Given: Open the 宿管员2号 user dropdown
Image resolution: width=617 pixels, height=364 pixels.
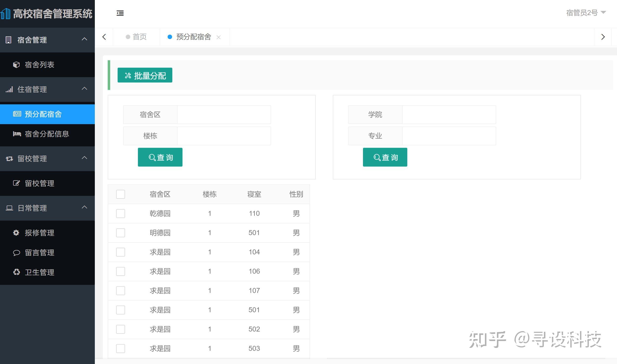Looking at the screenshot, I should (x=586, y=13).
